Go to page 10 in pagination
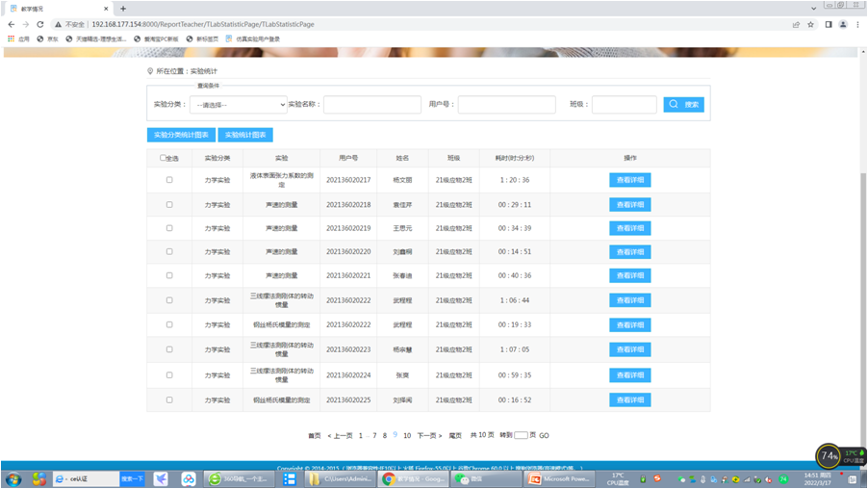Viewport: 868px width, 489px height. (407, 436)
